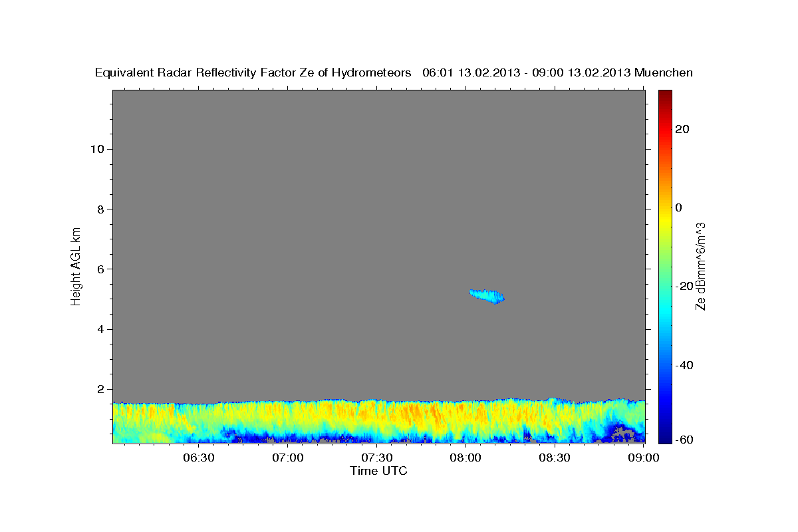Viewport: 798px width, 532px height.
Task: Click the 'Ze dBmm^6/m^3' colorbar title
Action: pos(700,266)
